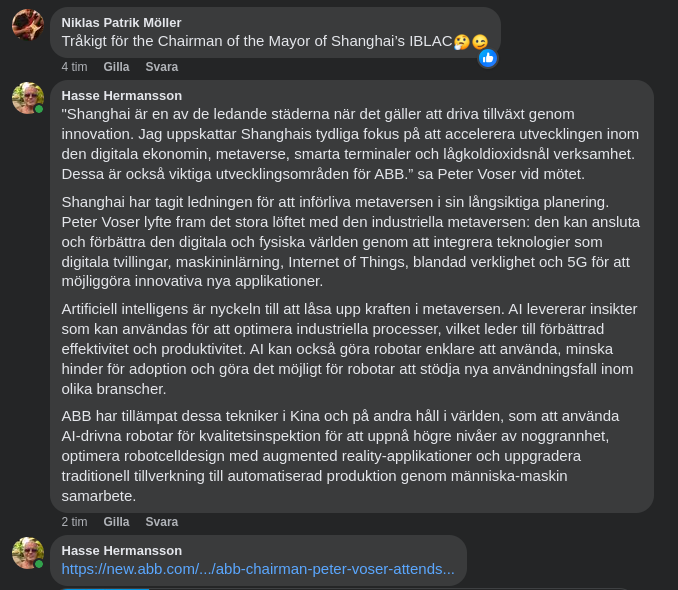
Task: Reply with Svara under Hasse's long comment
Action: 161,522
